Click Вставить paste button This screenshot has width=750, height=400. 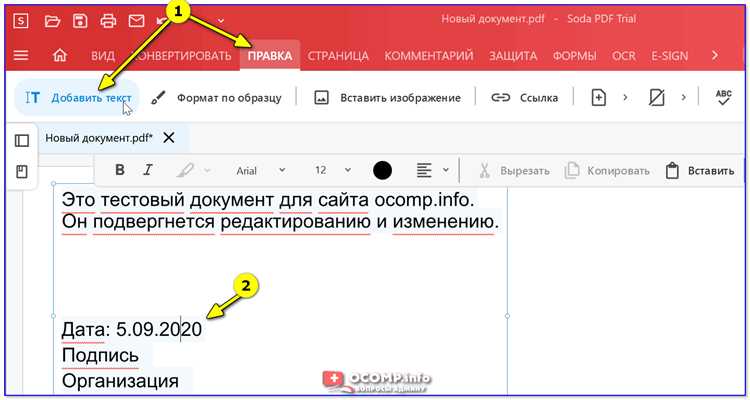[699, 171]
